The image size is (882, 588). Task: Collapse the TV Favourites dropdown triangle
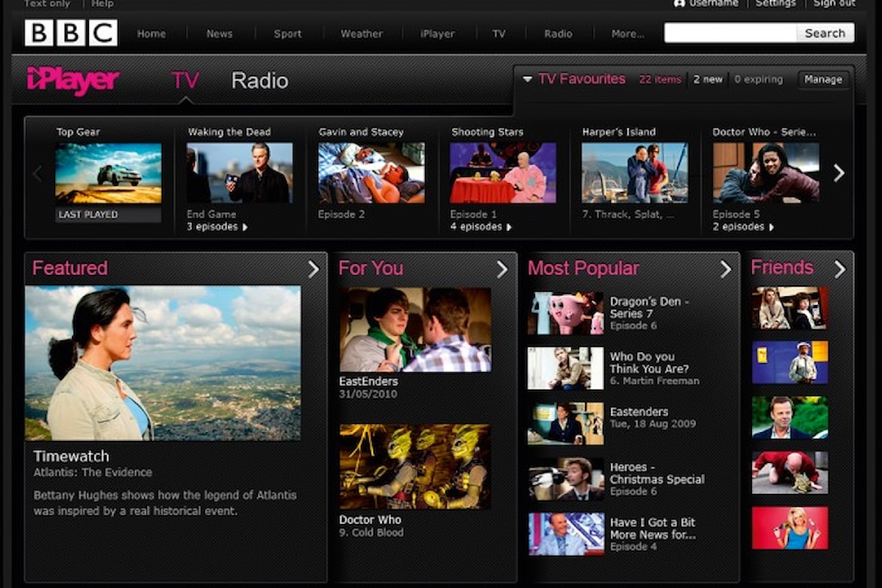click(528, 79)
